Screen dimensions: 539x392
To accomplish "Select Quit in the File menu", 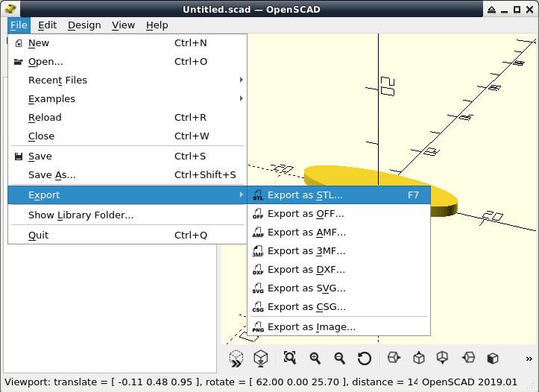I will [x=127, y=235].
